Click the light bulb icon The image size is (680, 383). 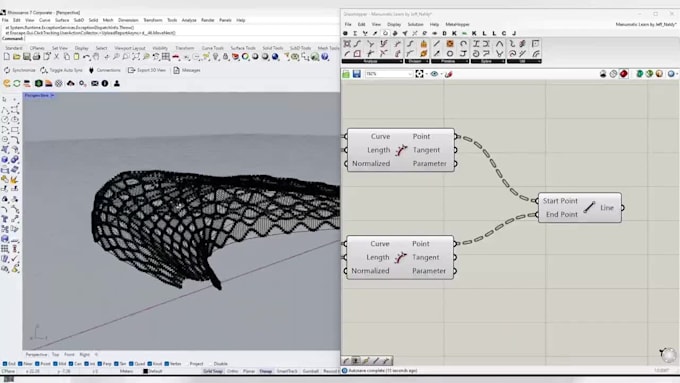point(216,57)
